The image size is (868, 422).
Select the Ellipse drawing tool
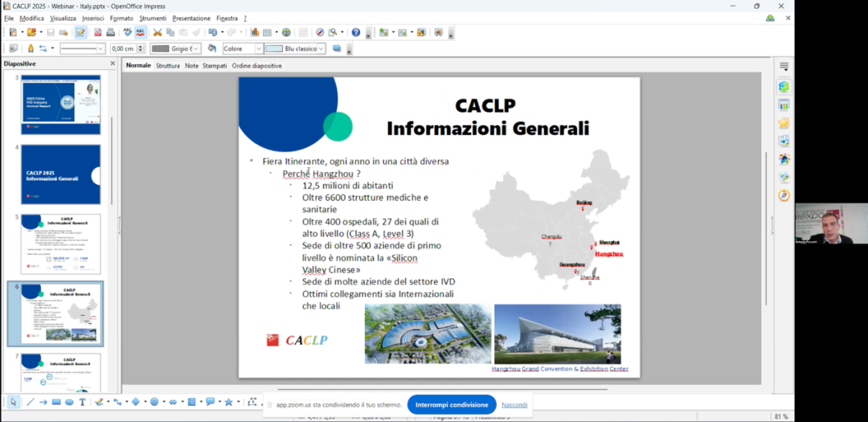69,402
